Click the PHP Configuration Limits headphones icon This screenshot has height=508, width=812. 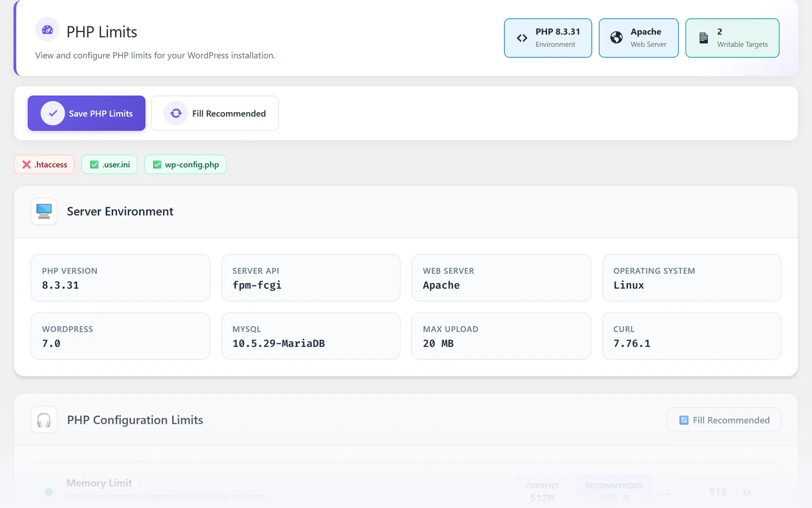[x=44, y=420]
